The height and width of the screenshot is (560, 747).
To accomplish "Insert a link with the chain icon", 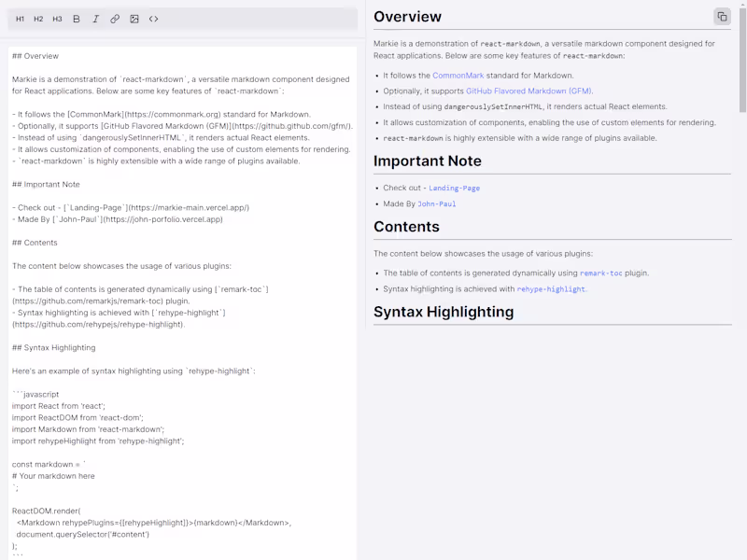I will coord(115,19).
